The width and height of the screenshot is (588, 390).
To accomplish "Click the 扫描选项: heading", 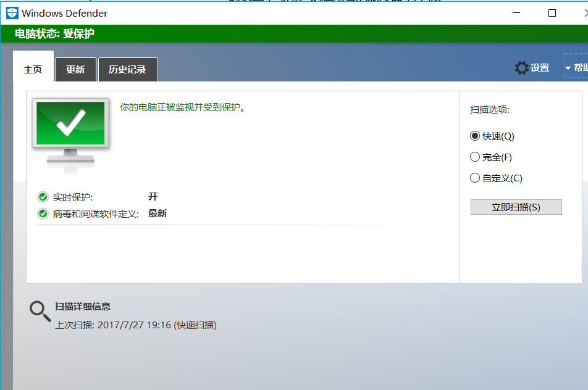I will [x=490, y=110].
